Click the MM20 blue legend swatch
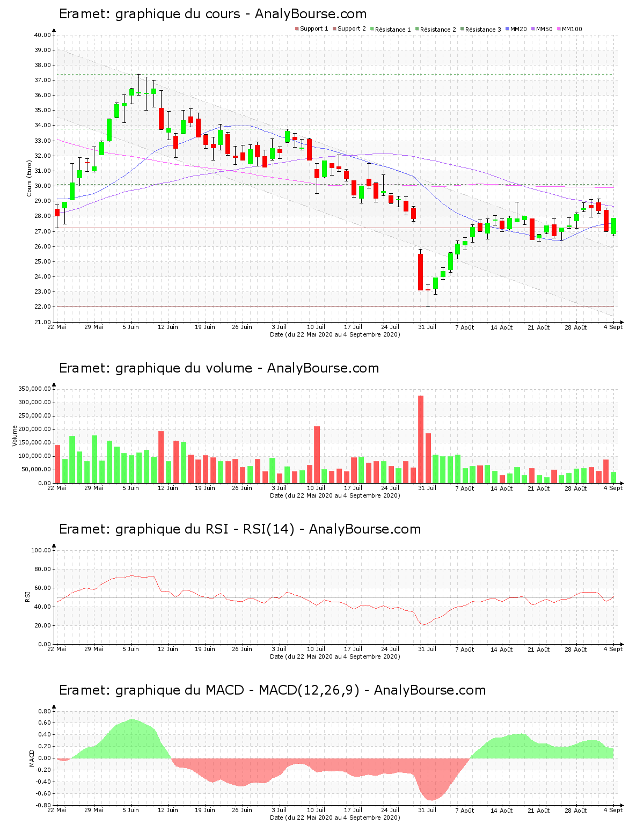Screen dimensions: 644x832 (507, 29)
